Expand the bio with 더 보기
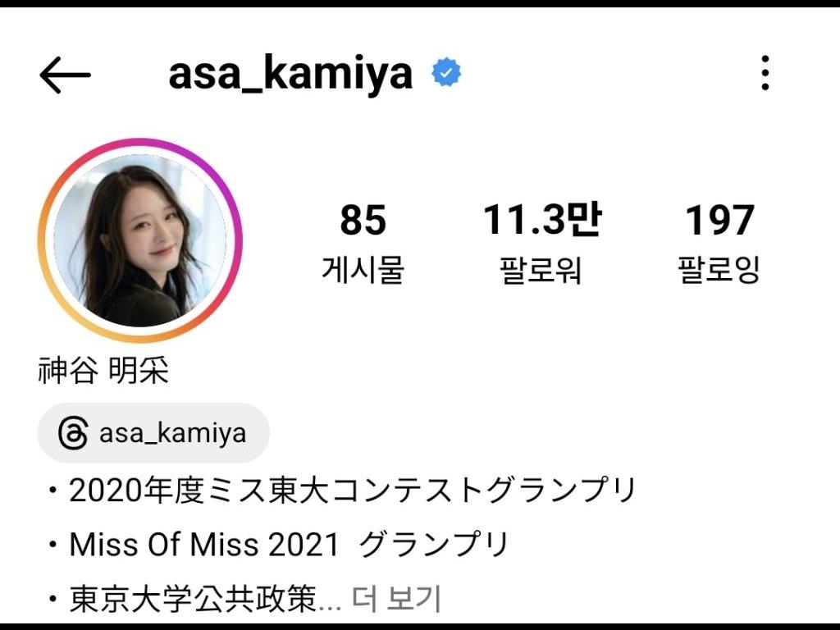 396,598
